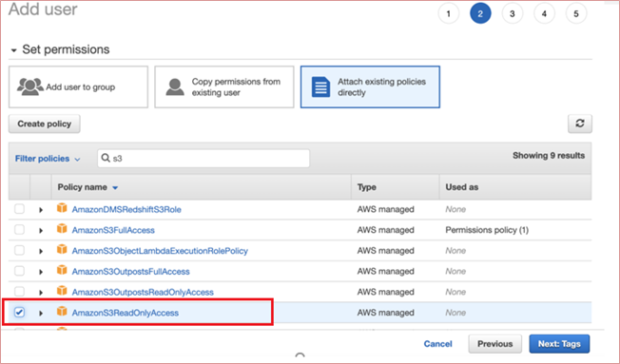Click 'Permissions policy (1)' in AmazonS3FullAccess row
This screenshot has height=364, width=620.
click(487, 230)
